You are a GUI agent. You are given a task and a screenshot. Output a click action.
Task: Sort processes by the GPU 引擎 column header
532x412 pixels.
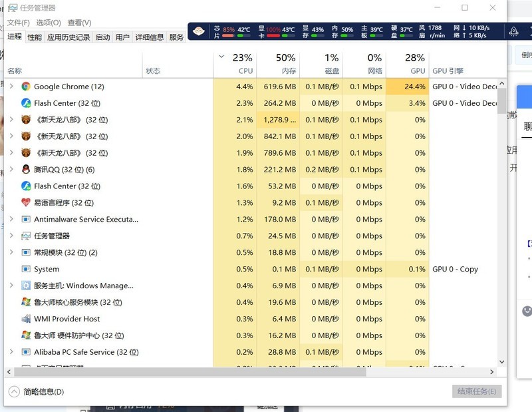point(464,64)
